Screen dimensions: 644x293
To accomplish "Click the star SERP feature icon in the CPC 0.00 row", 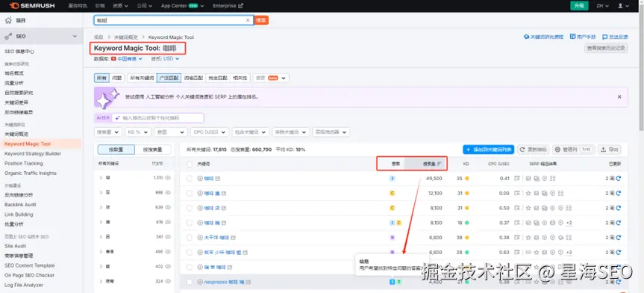I will click(528, 194).
